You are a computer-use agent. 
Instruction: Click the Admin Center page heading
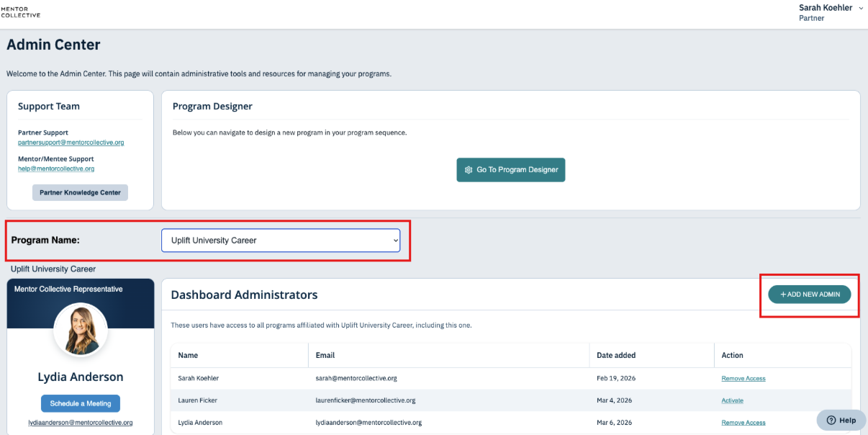[53, 45]
